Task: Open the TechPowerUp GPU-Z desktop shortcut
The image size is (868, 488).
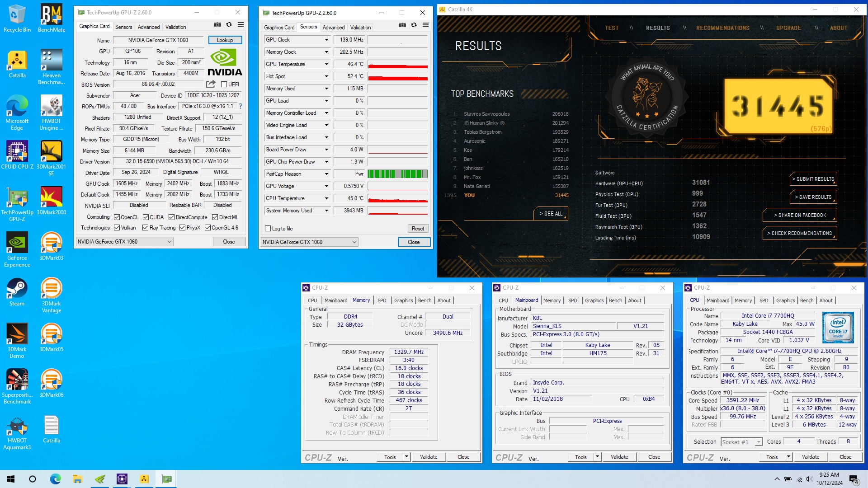Action: (x=17, y=203)
